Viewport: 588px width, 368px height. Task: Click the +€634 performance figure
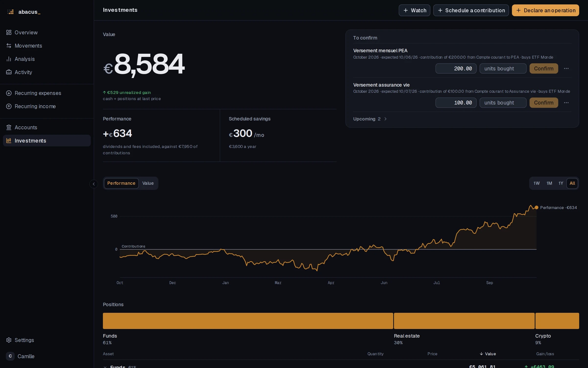(117, 133)
